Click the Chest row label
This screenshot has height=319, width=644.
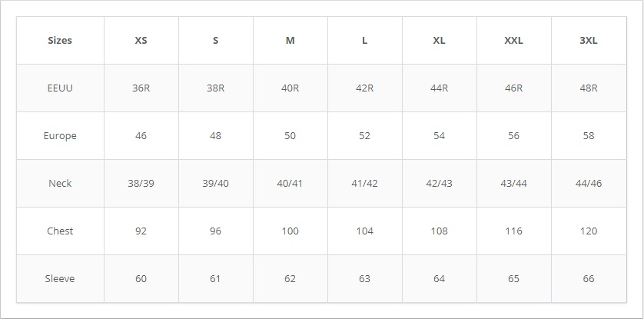pos(60,231)
